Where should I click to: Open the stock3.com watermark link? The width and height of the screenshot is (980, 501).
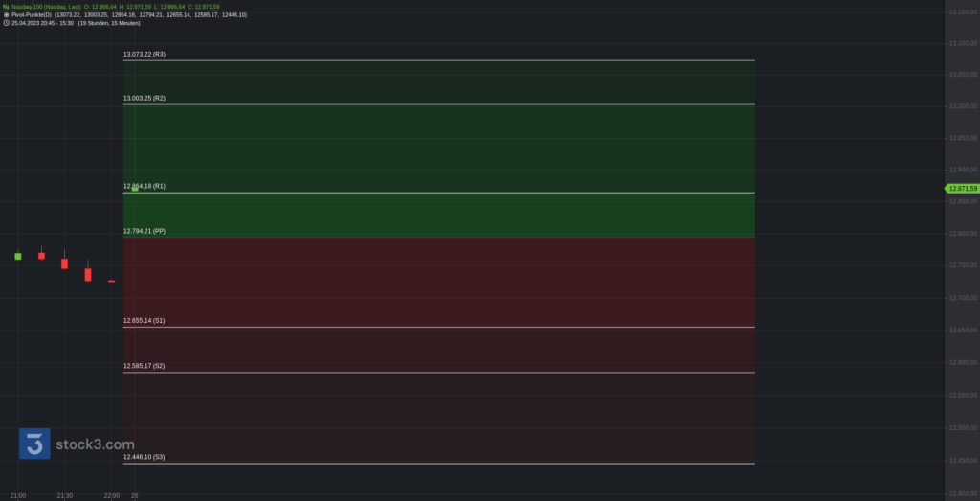pyautogui.click(x=95, y=444)
